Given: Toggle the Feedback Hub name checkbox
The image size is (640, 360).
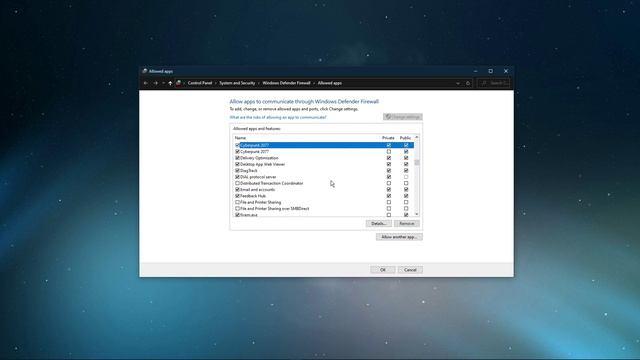Looking at the screenshot, I should (x=238, y=196).
